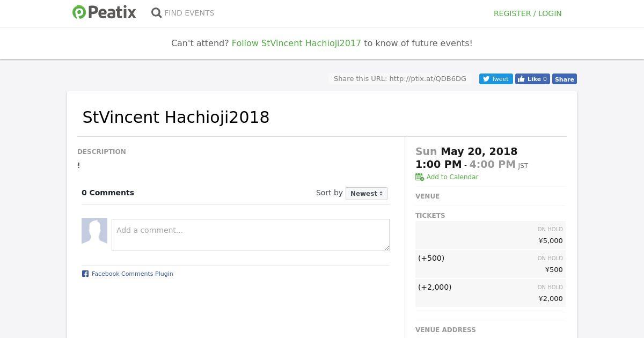The height and width of the screenshot is (338, 644).
Task: Click Register / Login link
Action: click(x=527, y=13)
